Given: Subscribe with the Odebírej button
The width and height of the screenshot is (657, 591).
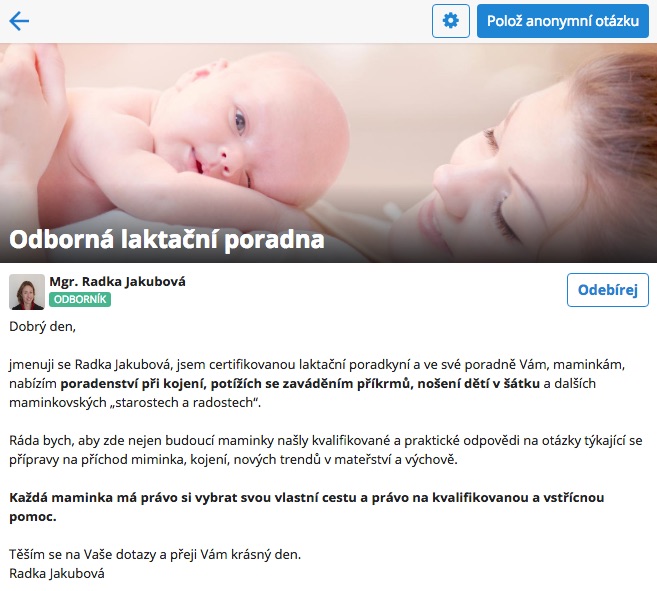Looking at the screenshot, I should point(608,290).
